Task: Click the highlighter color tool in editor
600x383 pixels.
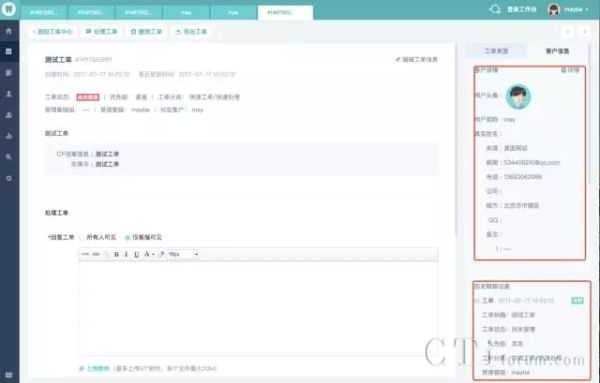Action: [161, 254]
